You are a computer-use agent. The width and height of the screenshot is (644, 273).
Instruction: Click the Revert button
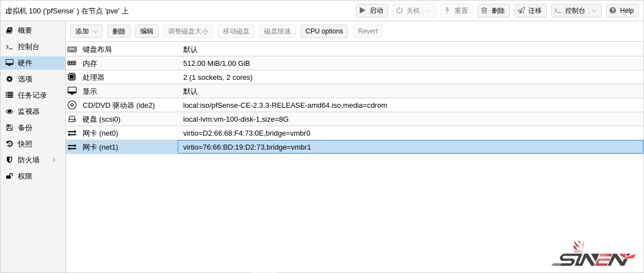coord(368,31)
